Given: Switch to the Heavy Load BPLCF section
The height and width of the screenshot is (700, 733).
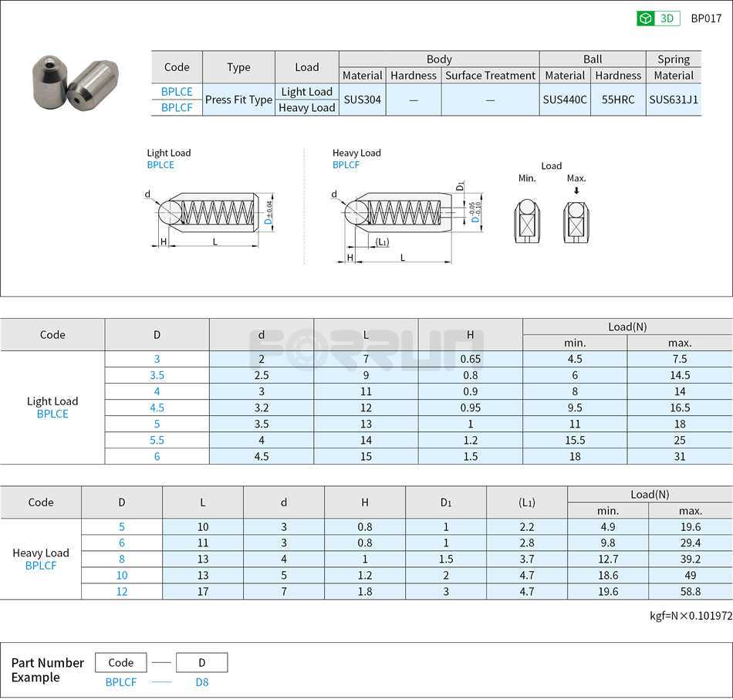Looking at the screenshot, I should pos(41,559).
